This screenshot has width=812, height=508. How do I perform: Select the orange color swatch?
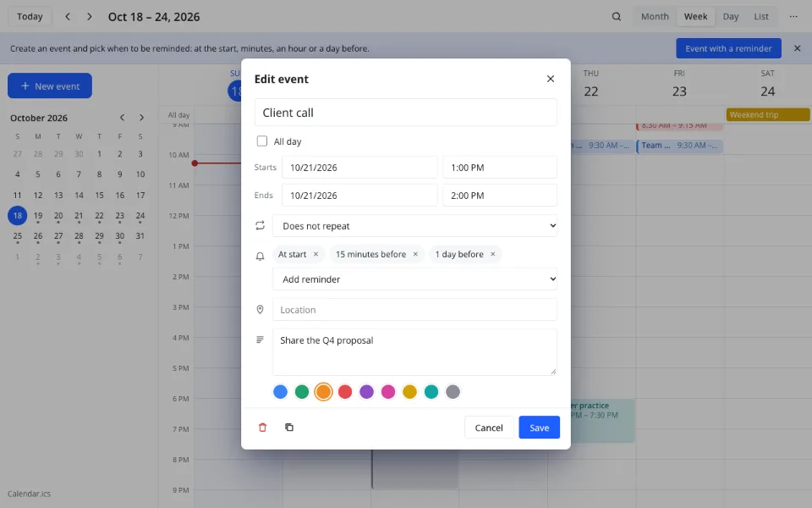click(x=324, y=392)
